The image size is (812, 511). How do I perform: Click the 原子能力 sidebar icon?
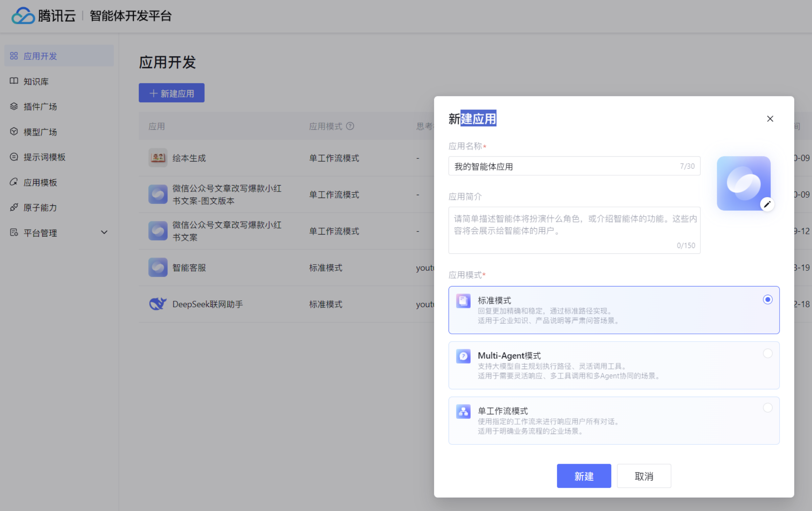[x=14, y=207]
